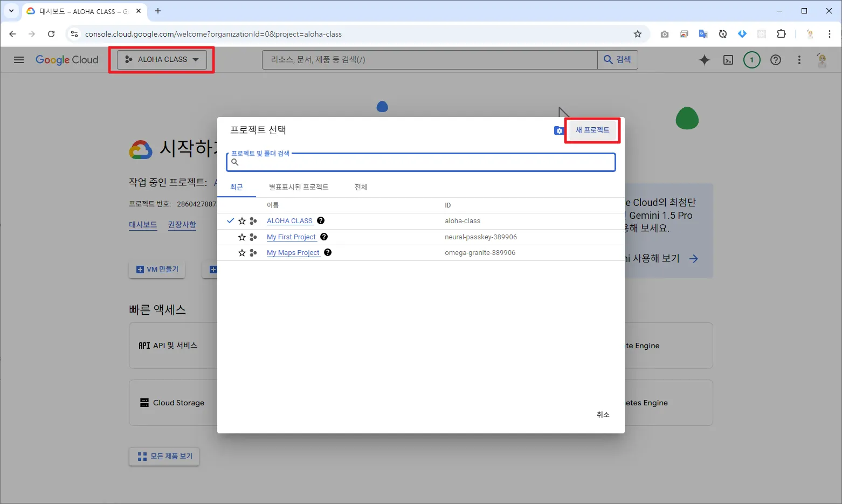The image size is (842, 504).
Task: Click help icon beside My First Project
Action: [x=324, y=237]
